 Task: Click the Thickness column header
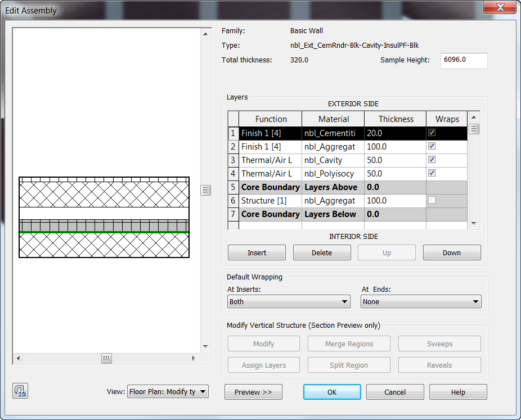[396, 119]
